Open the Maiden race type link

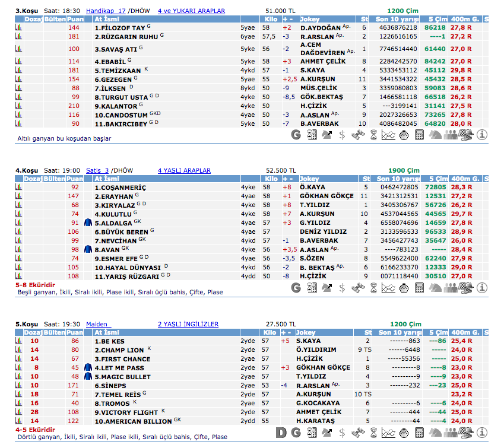pyautogui.click(x=97, y=325)
